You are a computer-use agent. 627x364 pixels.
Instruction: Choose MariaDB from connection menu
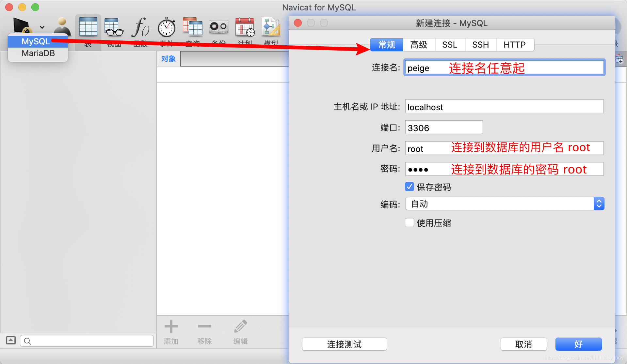(x=38, y=53)
